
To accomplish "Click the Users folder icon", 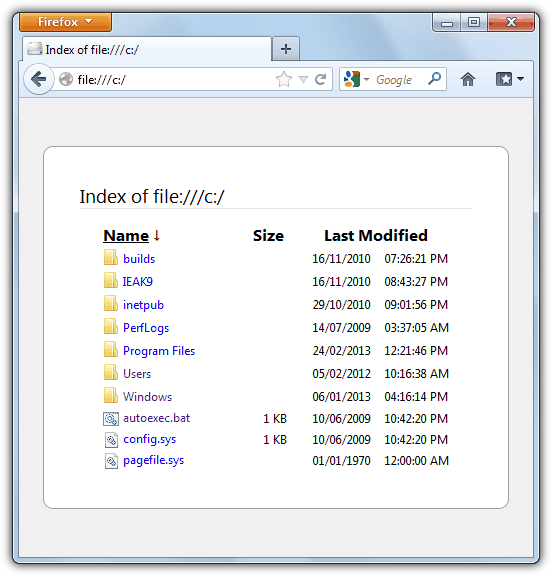I will [111, 373].
